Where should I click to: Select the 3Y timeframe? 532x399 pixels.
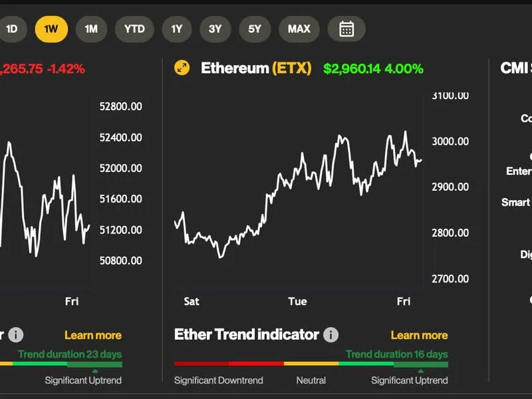pyautogui.click(x=214, y=29)
